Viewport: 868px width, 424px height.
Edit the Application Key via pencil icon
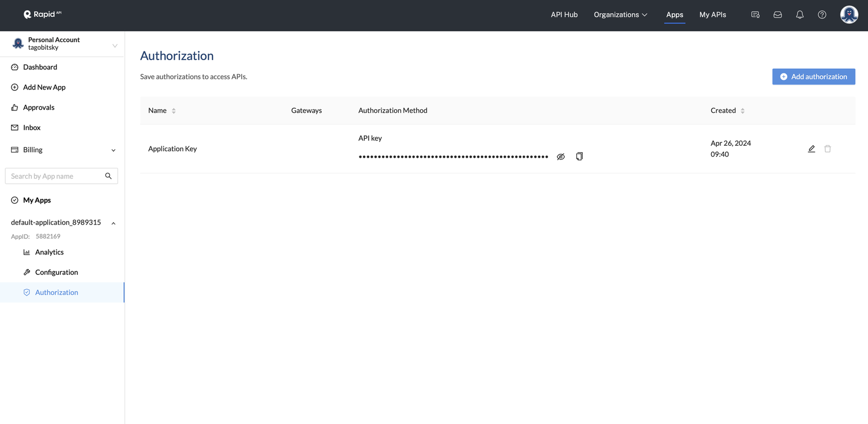811,149
